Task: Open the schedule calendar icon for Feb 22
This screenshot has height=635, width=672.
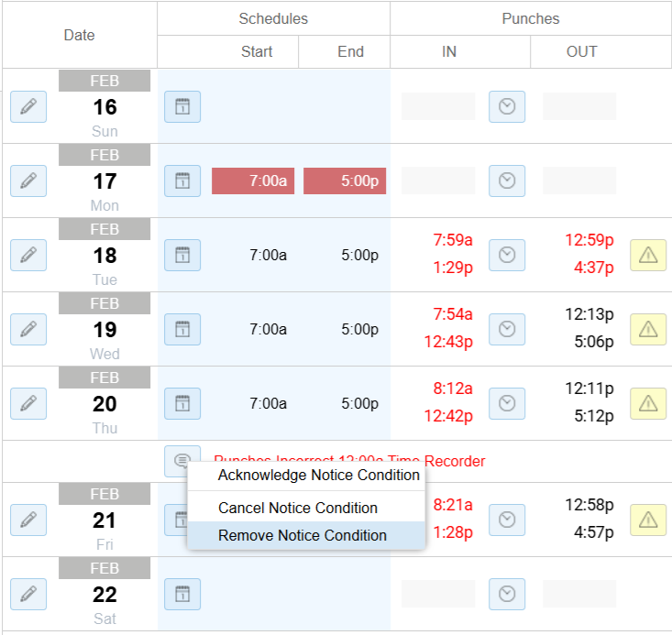Action: [182, 595]
